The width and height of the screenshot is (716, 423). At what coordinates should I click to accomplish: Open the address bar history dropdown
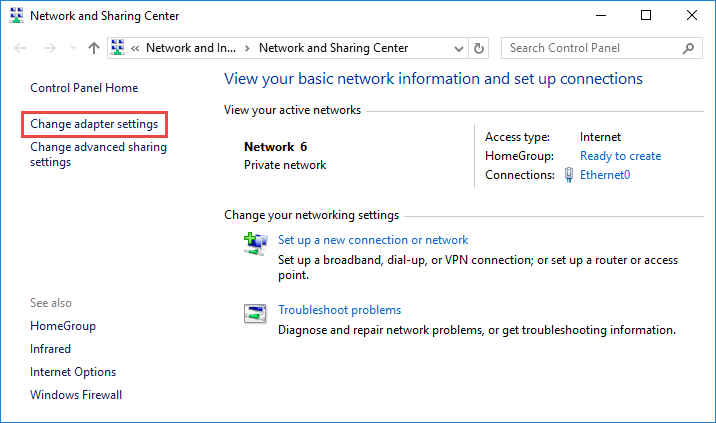tap(458, 48)
